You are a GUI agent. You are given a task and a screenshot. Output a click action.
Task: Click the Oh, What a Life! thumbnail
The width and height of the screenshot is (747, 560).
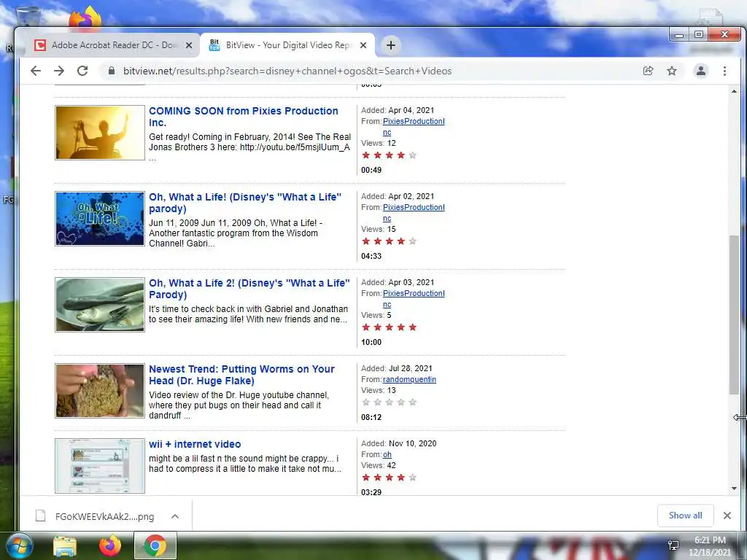(x=99, y=219)
